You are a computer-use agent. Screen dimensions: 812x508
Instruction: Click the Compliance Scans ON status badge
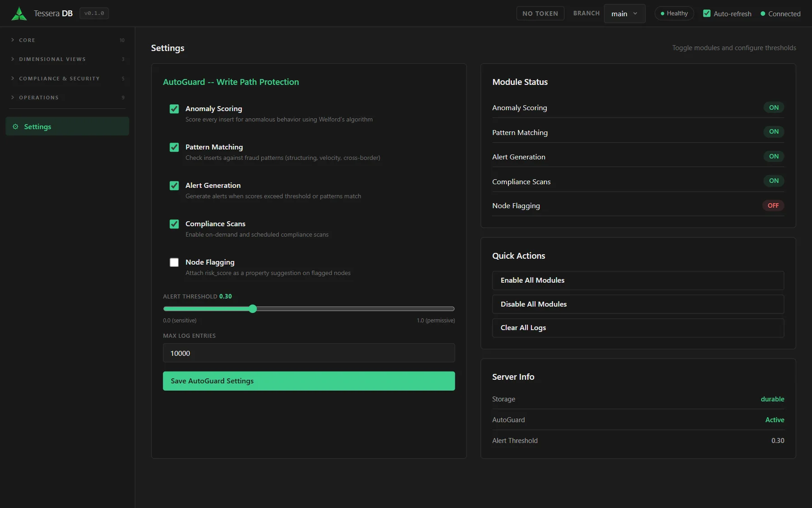(774, 181)
